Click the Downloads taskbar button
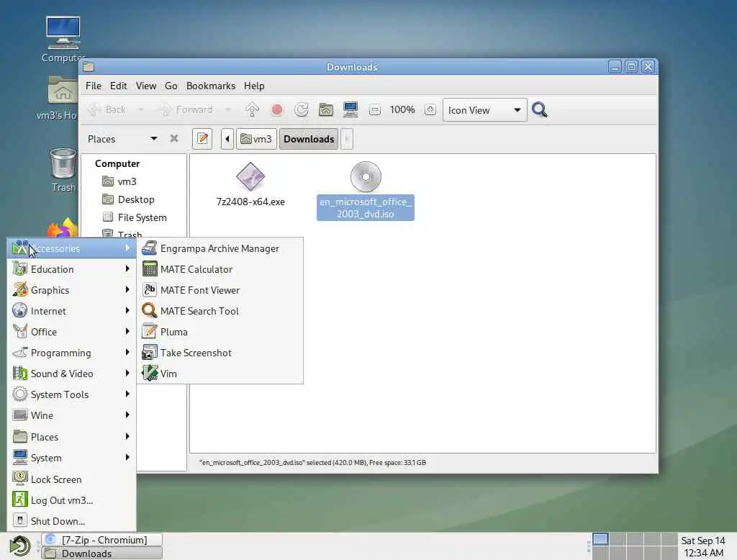The height and width of the screenshot is (560, 737). tap(102, 554)
